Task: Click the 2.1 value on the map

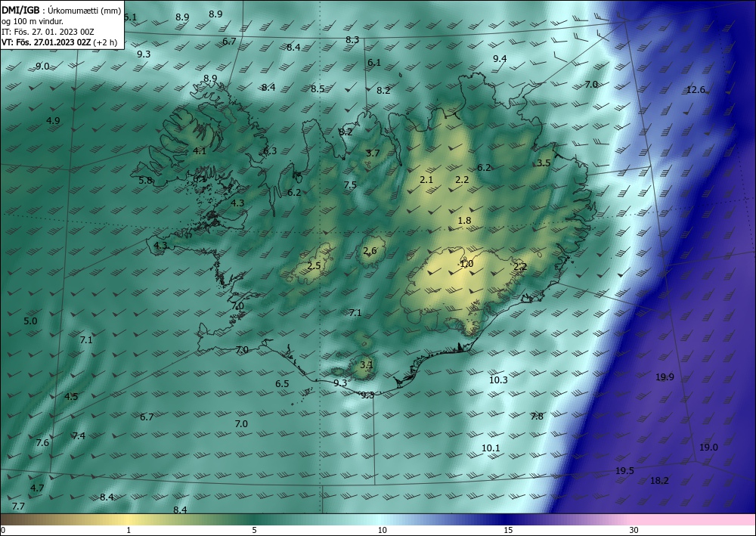Action: 426,180
